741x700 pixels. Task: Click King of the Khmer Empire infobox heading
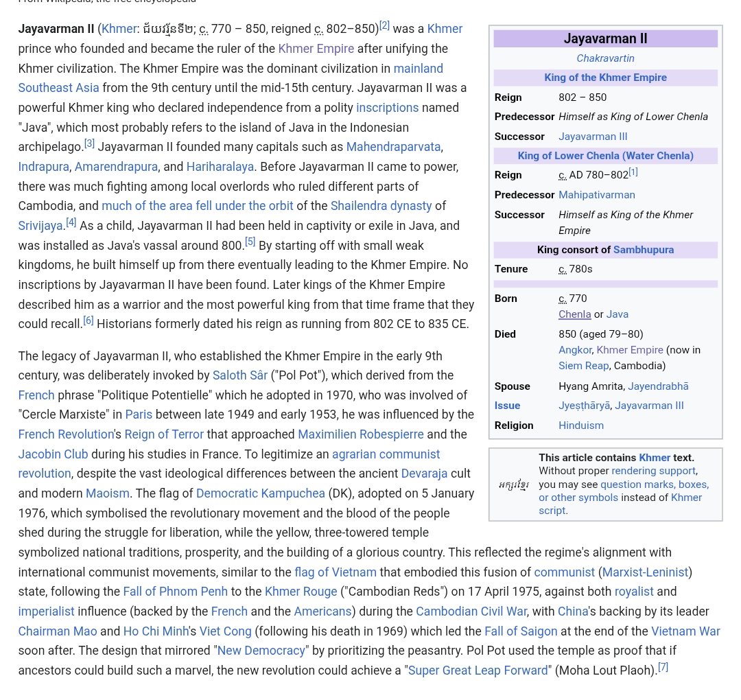605,78
